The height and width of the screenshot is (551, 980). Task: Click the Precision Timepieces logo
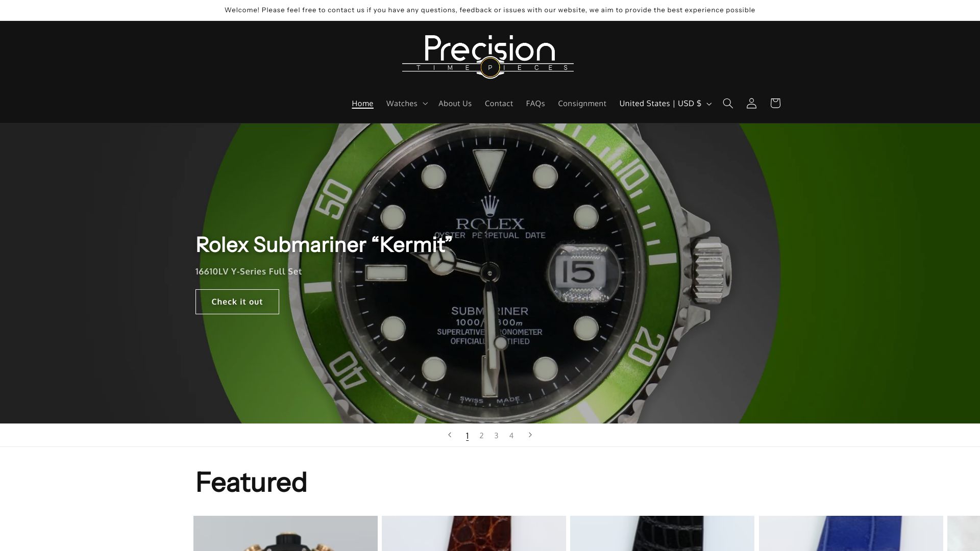point(488,57)
